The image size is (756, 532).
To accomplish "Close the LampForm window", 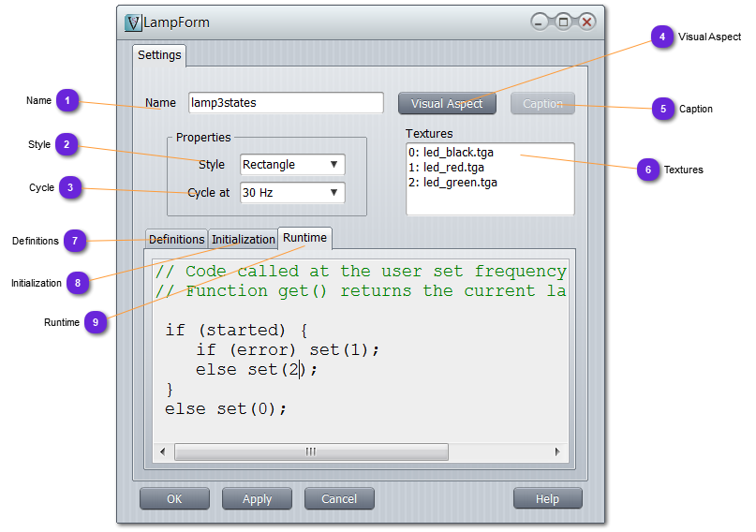I will coord(586,22).
